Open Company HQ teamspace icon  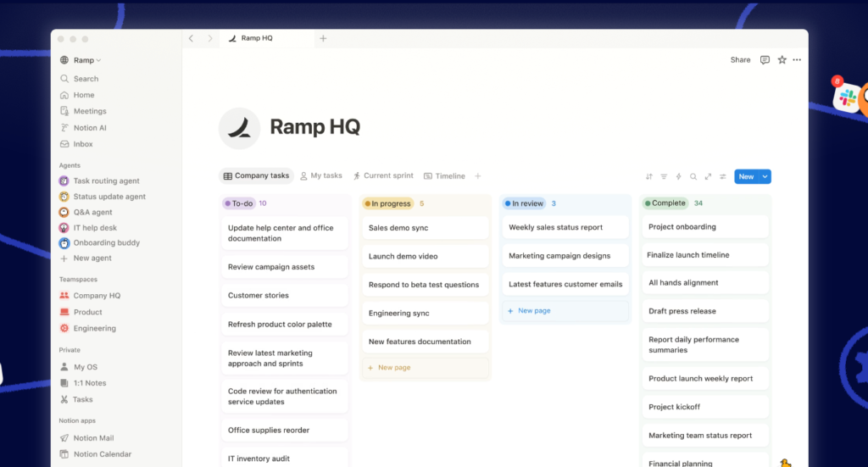64,296
